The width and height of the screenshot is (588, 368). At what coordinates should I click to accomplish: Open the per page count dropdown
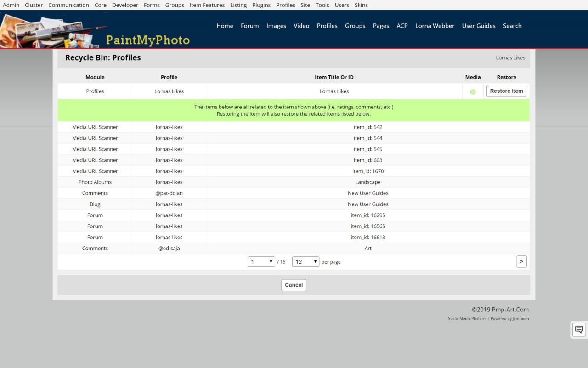point(305,262)
